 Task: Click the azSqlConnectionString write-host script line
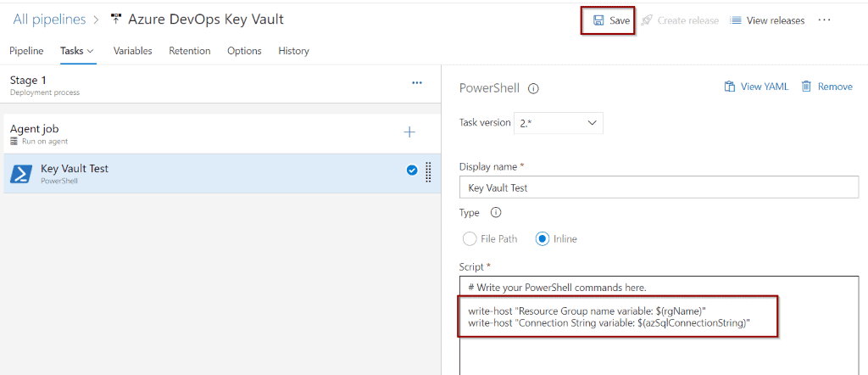(609, 323)
